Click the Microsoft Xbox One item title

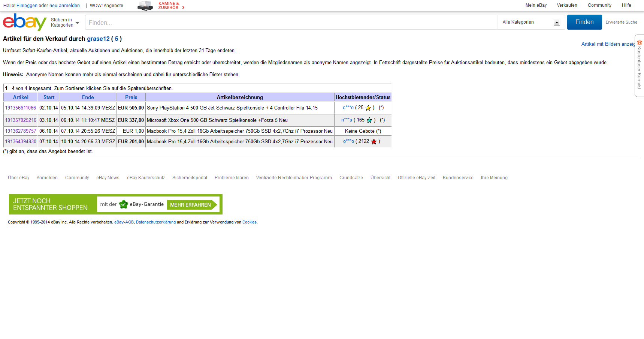point(217,120)
